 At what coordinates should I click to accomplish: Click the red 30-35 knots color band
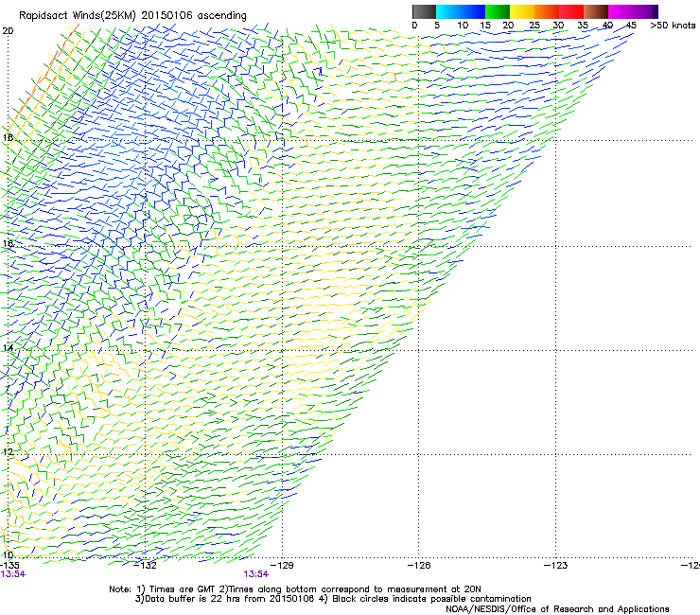pyautogui.click(x=571, y=11)
